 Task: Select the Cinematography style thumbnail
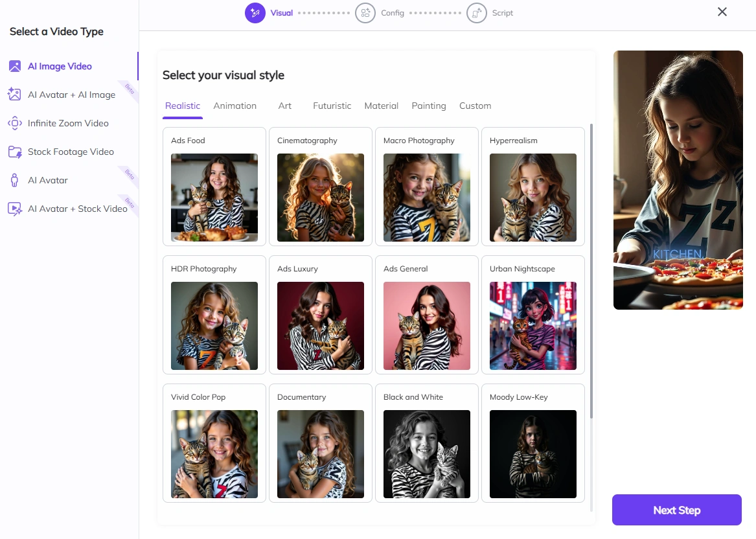point(321,198)
